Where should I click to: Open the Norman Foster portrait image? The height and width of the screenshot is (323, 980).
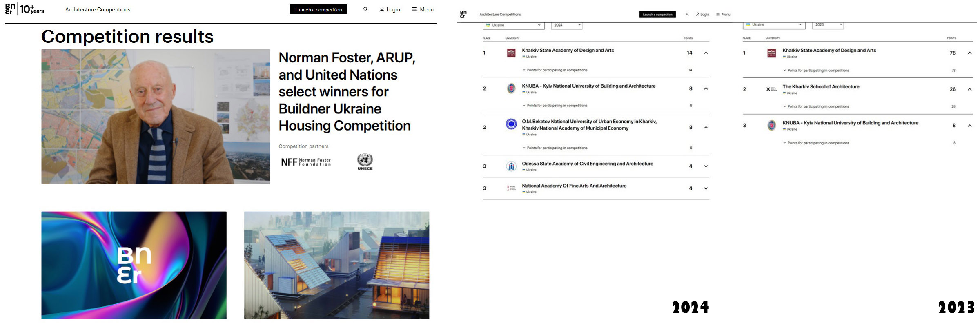click(156, 117)
